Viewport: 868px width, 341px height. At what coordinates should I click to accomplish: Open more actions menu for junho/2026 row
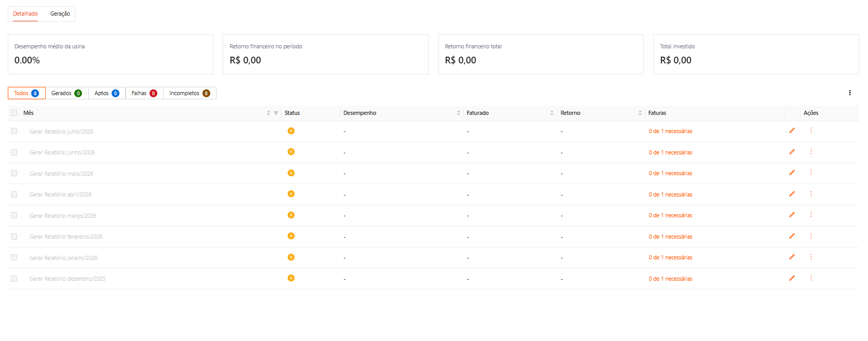pos(811,152)
